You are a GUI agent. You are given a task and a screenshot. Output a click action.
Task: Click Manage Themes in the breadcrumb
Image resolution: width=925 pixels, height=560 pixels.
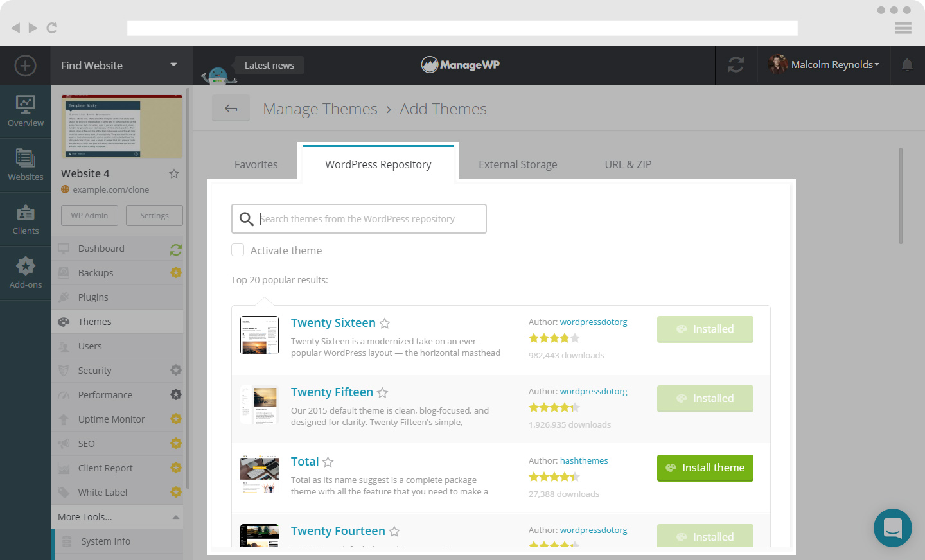point(320,109)
